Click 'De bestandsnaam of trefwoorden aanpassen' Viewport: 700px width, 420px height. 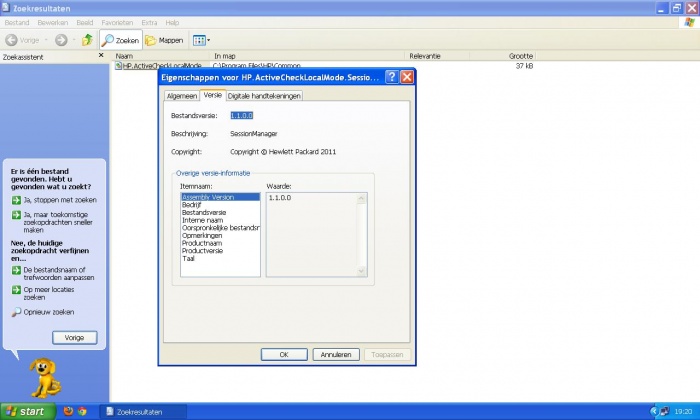(53, 274)
